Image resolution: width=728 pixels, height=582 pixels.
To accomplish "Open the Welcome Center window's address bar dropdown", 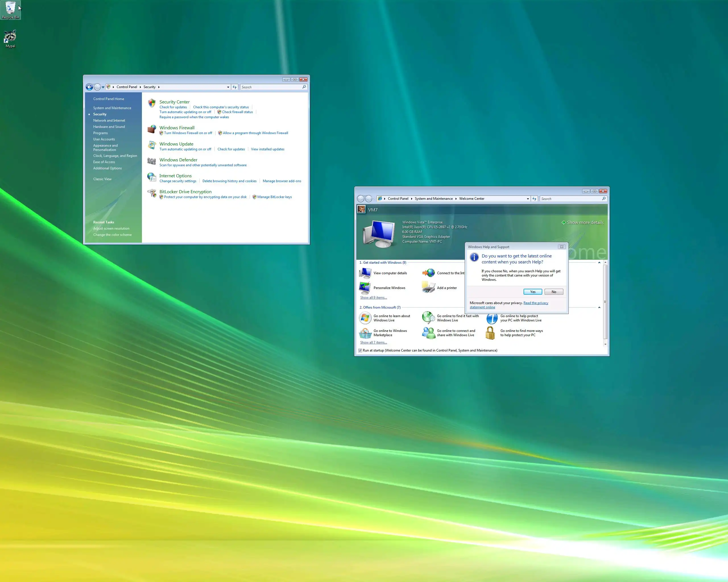I will (528, 199).
